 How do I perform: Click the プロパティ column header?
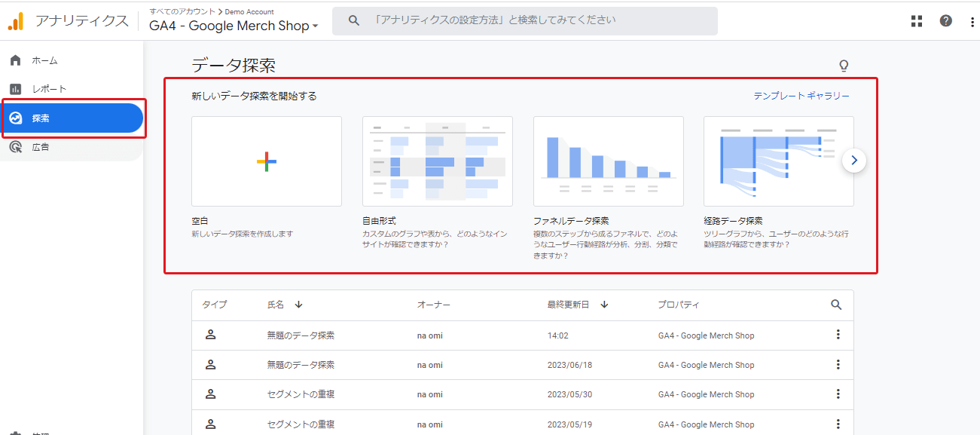[679, 305]
